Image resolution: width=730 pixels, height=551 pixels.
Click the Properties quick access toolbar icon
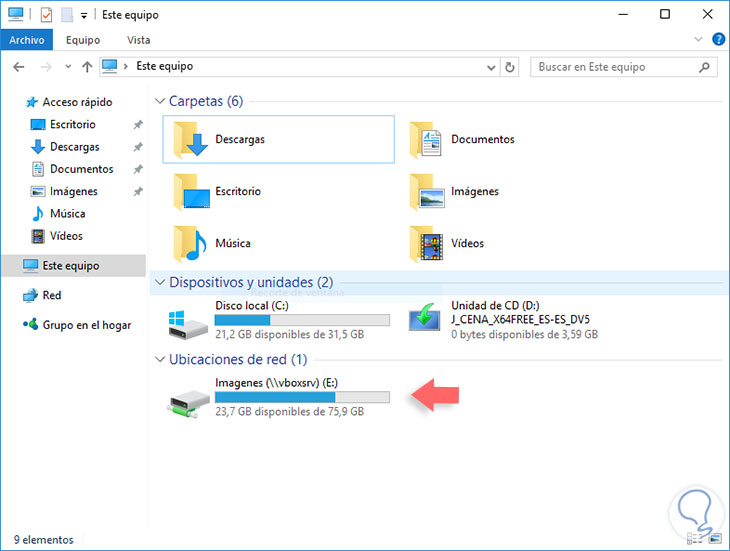coord(46,15)
